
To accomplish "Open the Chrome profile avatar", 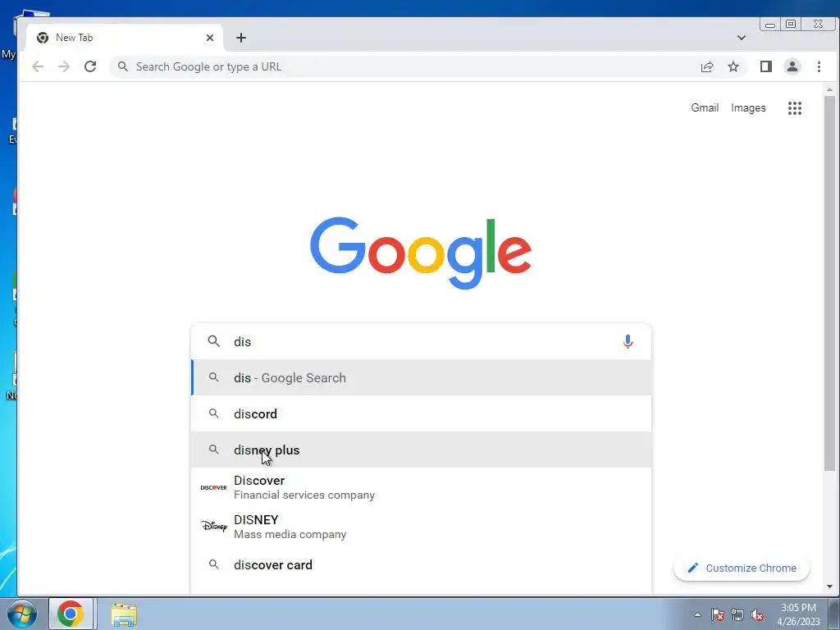I will coord(792,66).
